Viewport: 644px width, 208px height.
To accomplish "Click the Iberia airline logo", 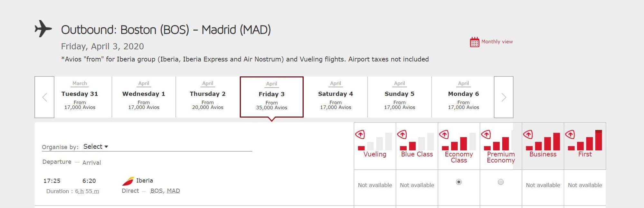I will click(x=128, y=181).
